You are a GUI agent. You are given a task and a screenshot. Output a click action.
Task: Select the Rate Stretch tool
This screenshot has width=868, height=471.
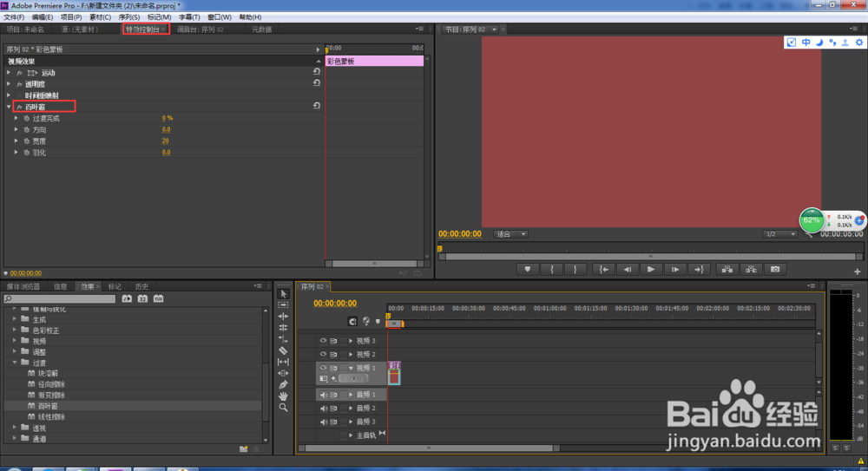(284, 339)
